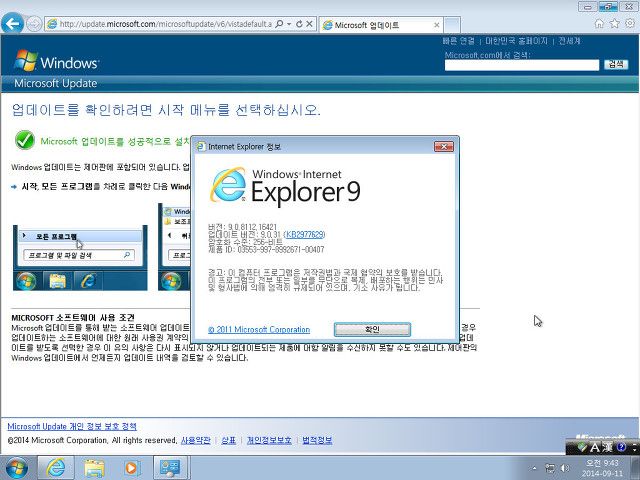Open the volume speaker tray icon
Screen dimensions: 640x480
565,469
